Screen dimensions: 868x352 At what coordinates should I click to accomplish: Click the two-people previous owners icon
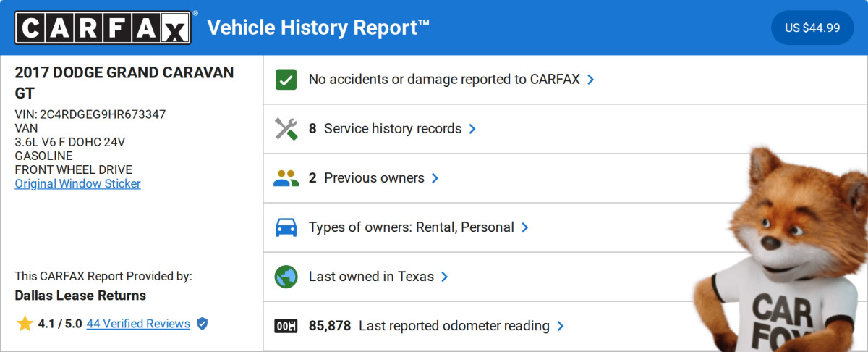(x=286, y=178)
